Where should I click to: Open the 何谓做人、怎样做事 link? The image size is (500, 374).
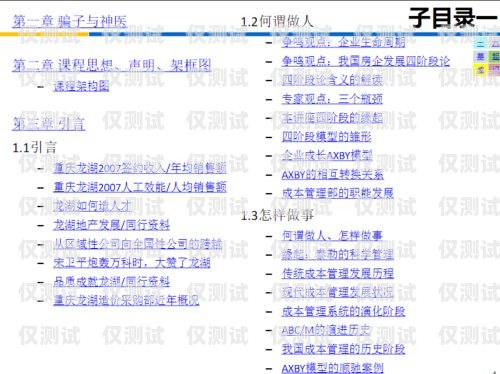[x=332, y=236]
